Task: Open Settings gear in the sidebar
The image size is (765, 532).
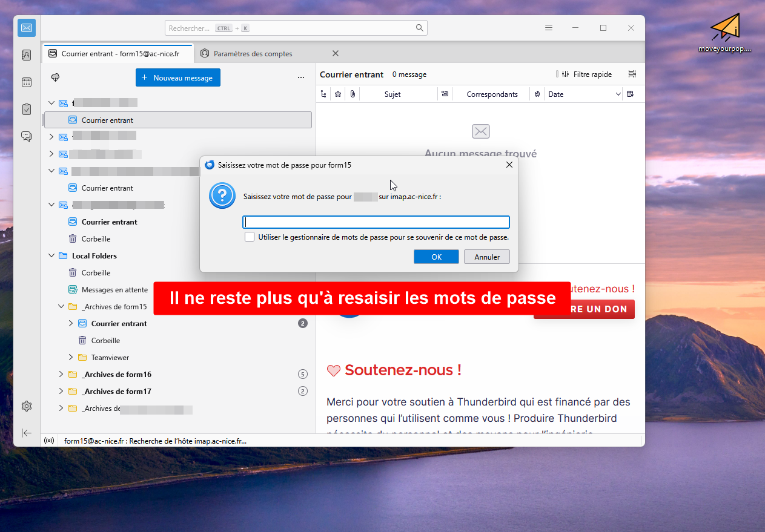Action: pos(27,406)
